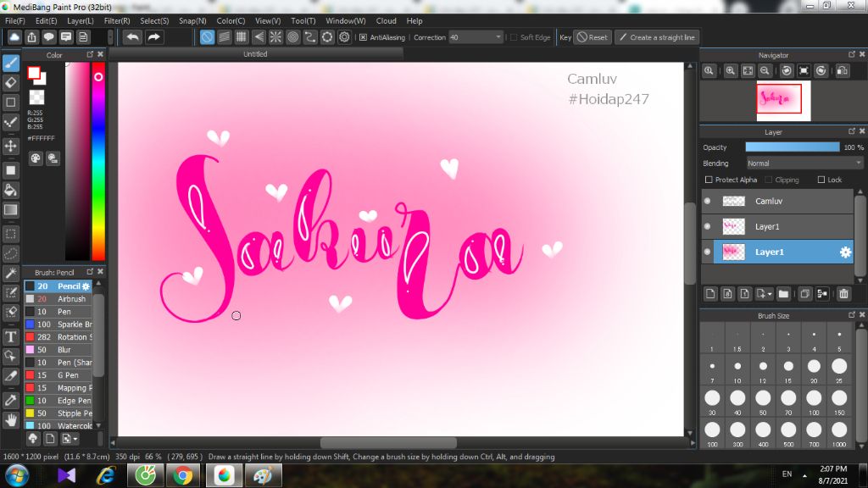Undock the Navigator panel

[851, 54]
